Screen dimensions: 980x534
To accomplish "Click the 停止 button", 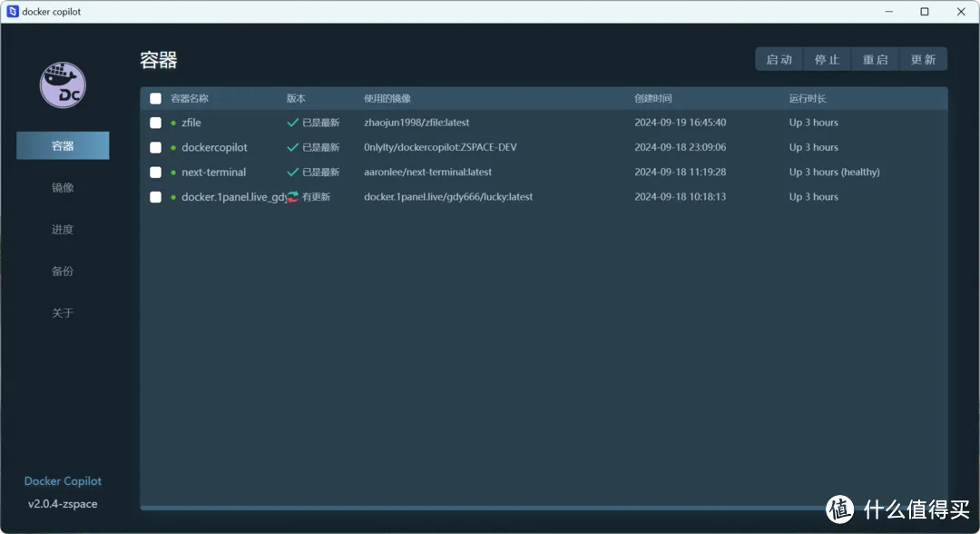I will click(x=827, y=59).
